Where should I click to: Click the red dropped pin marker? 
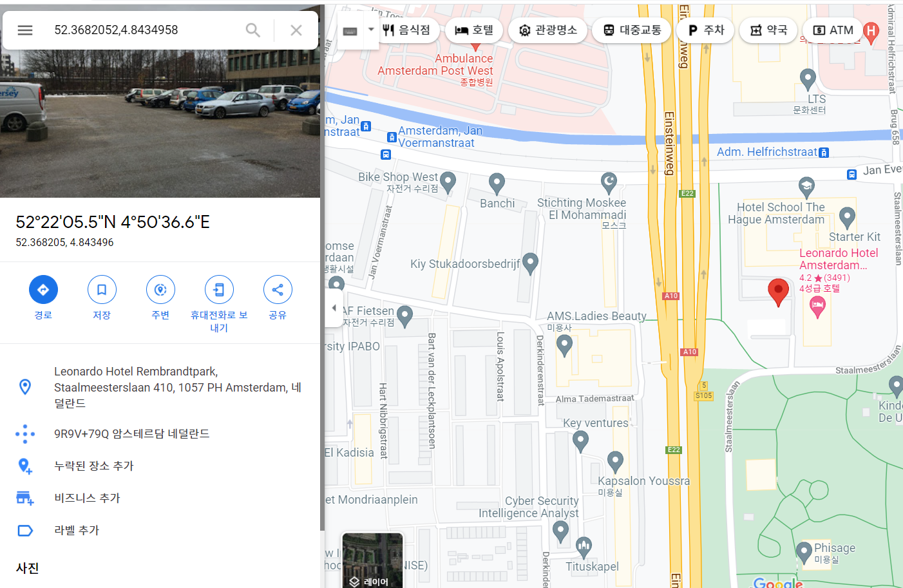(778, 292)
